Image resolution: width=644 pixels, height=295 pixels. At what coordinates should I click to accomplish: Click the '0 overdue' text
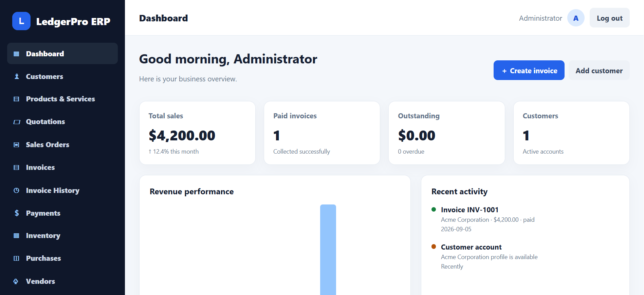click(411, 152)
